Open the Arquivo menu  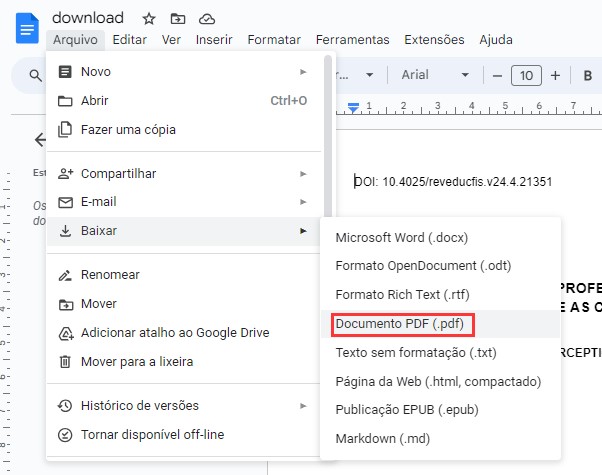point(75,40)
